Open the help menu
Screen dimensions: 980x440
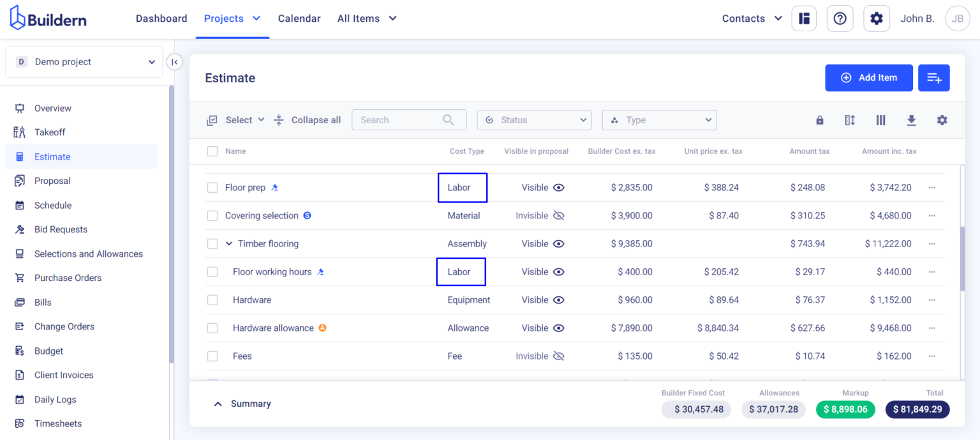tap(840, 19)
